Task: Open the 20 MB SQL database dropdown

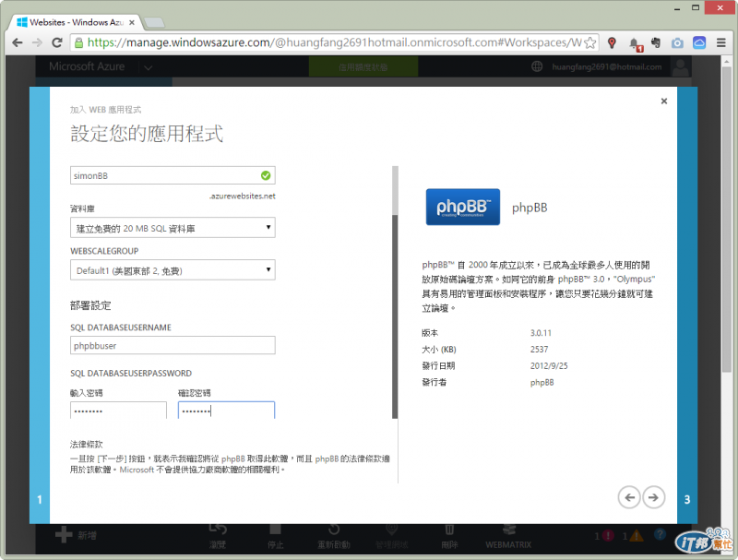Action: [173, 228]
